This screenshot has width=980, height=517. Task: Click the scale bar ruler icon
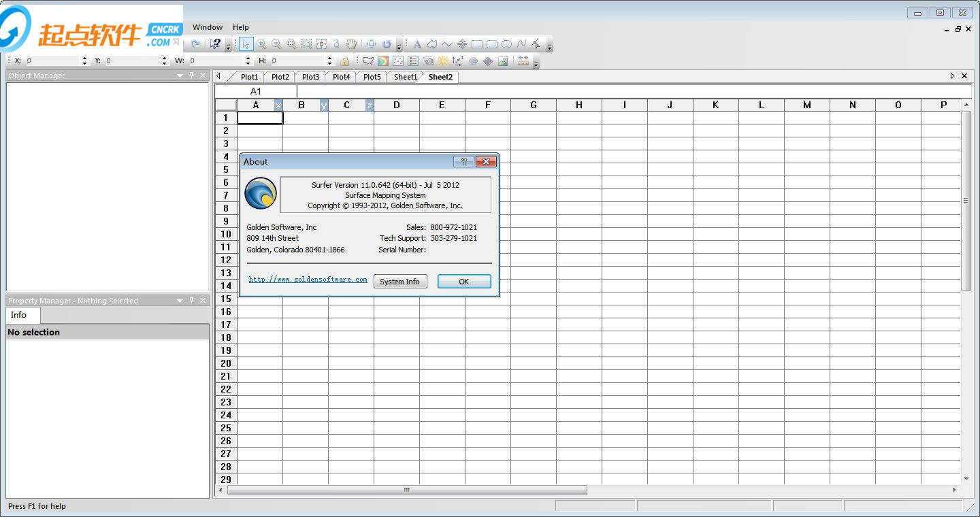point(523,61)
